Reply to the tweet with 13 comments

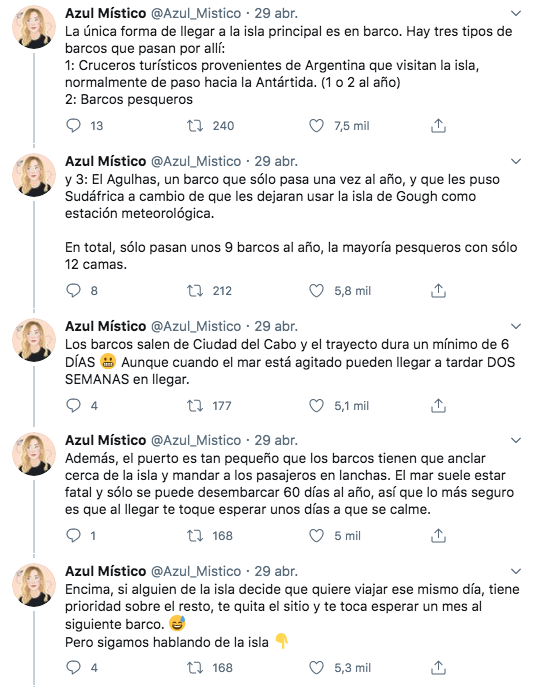(73, 126)
